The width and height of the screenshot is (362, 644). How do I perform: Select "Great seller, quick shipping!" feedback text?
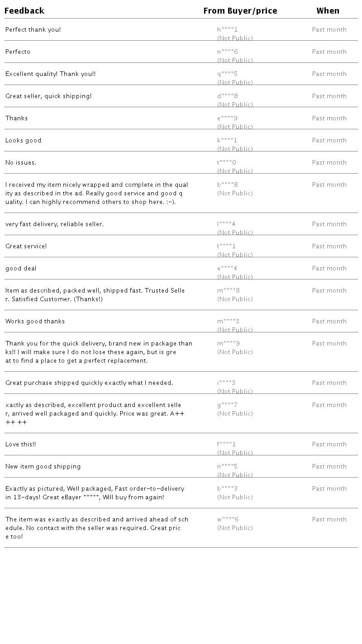(x=48, y=96)
